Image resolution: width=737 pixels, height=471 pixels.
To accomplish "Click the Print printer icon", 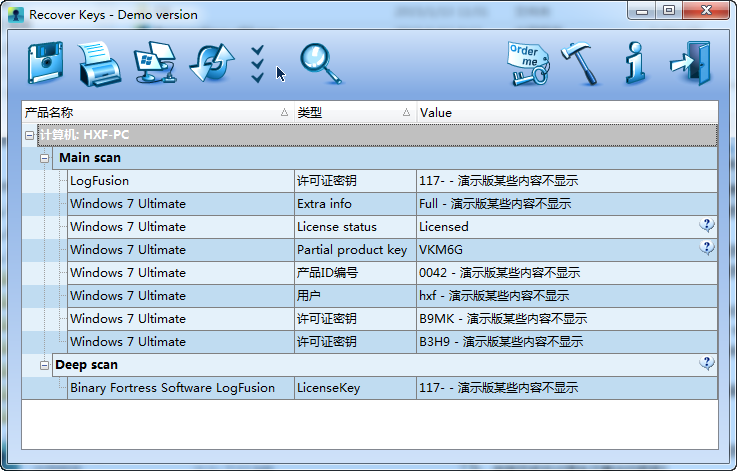I will click(x=99, y=63).
